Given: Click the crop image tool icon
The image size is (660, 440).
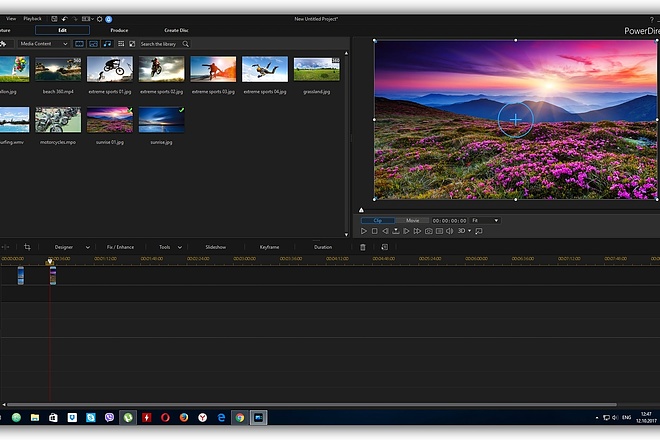Looking at the screenshot, I should (x=27, y=247).
